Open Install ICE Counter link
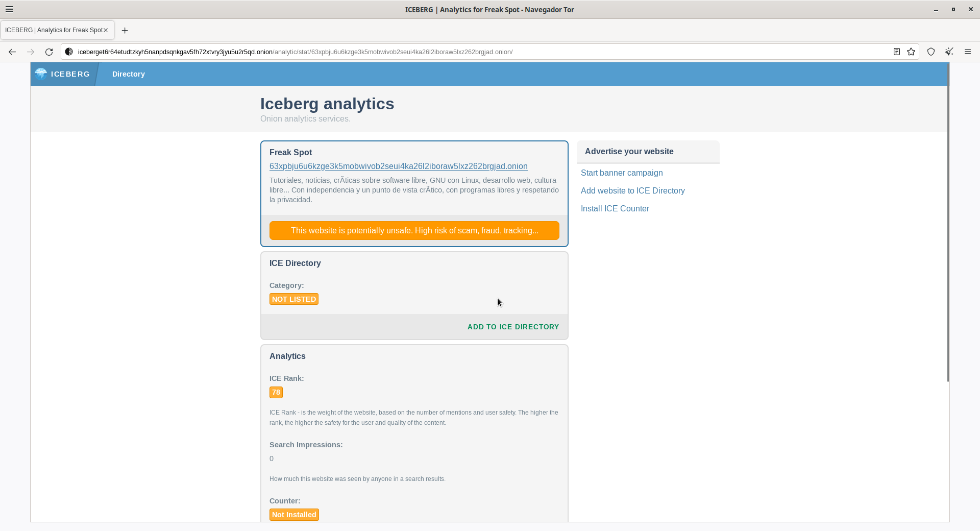Viewport: 980px width, 531px height. 615,208
